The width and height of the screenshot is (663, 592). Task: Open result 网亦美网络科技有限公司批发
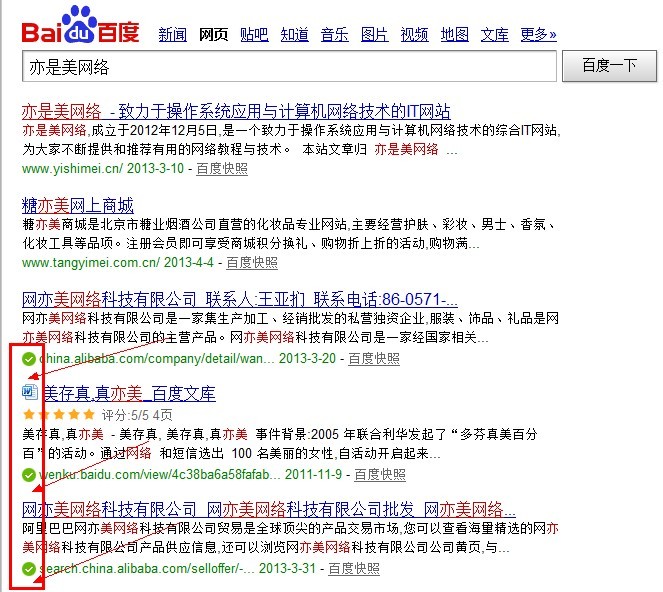tap(269, 510)
